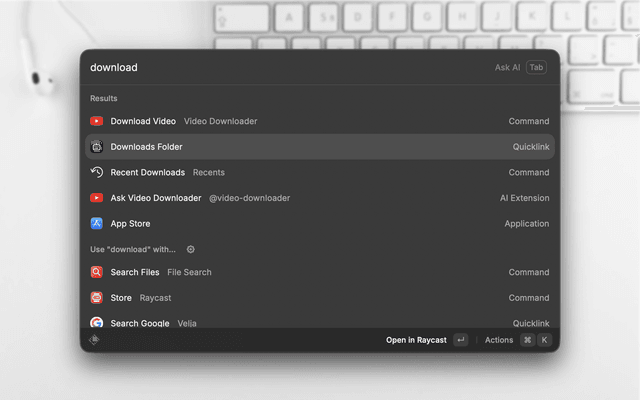640x400 pixels.
Task: Focus the search field containing "download"
Action: (x=280, y=68)
